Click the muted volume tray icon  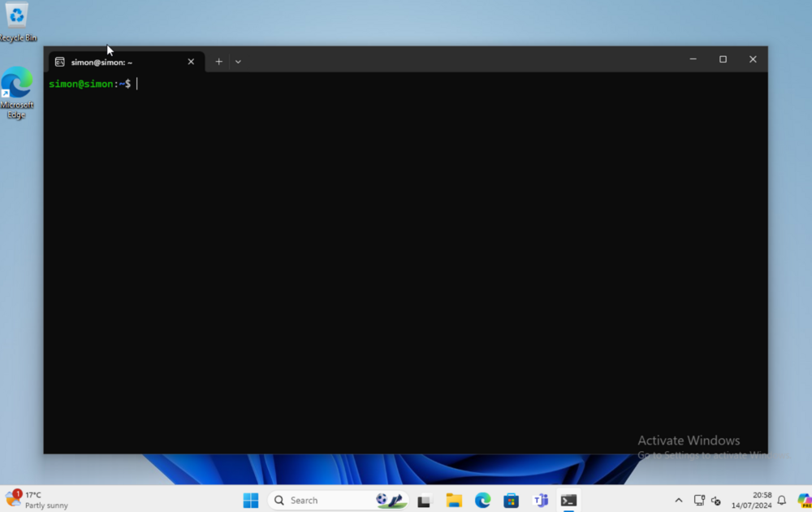(716, 501)
